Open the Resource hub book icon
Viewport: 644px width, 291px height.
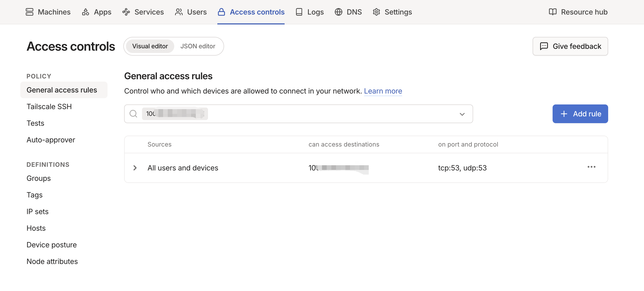(x=553, y=12)
